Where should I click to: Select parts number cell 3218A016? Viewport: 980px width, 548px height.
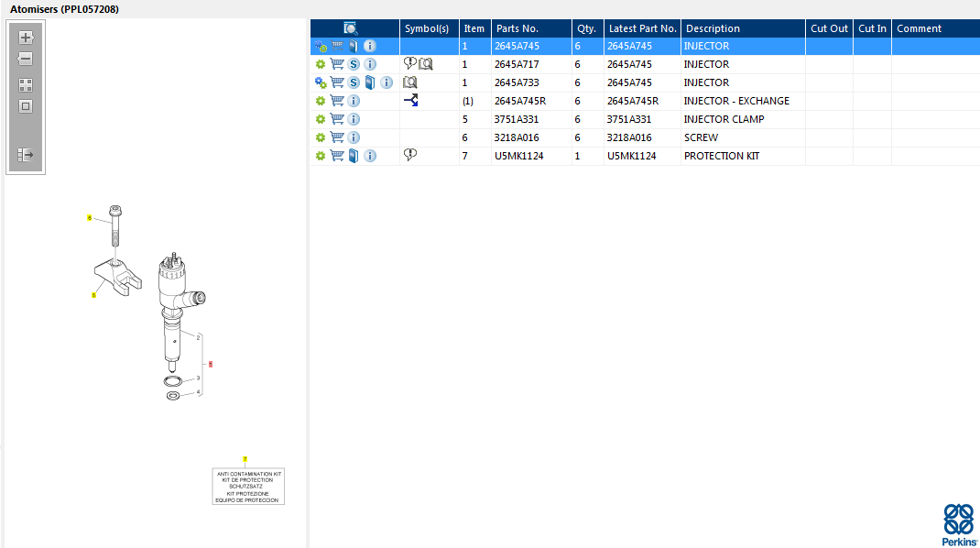pos(531,137)
